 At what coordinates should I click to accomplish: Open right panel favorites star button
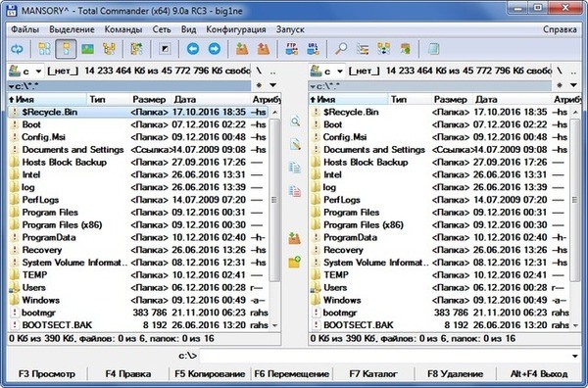pyautogui.click(x=560, y=85)
